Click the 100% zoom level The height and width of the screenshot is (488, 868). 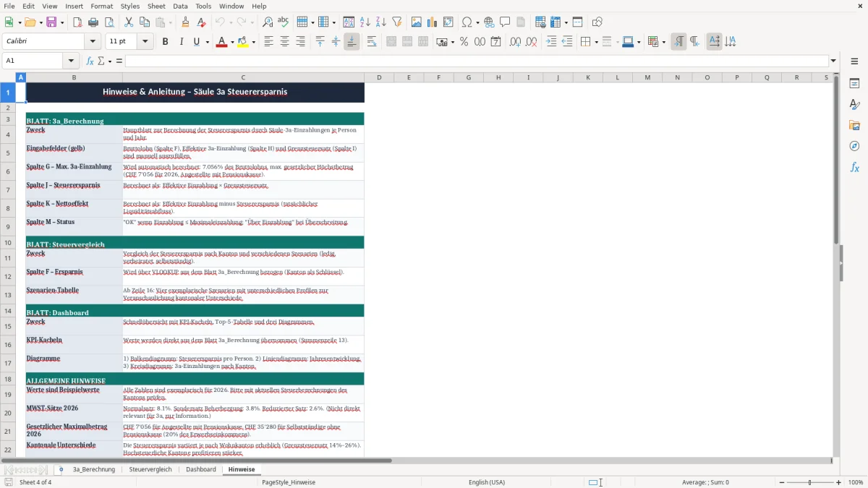(856, 482)
